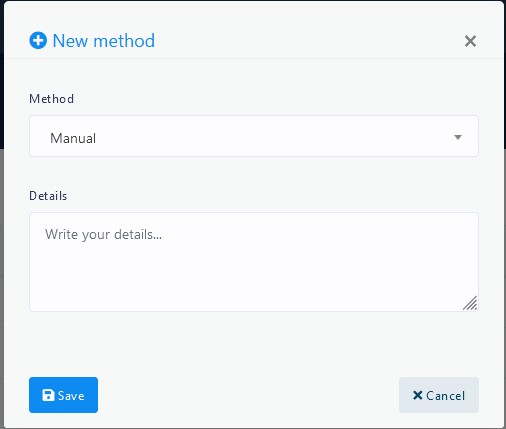506x429 pixels.
Task: Cancel creating the new method
Action: (439, 395)
